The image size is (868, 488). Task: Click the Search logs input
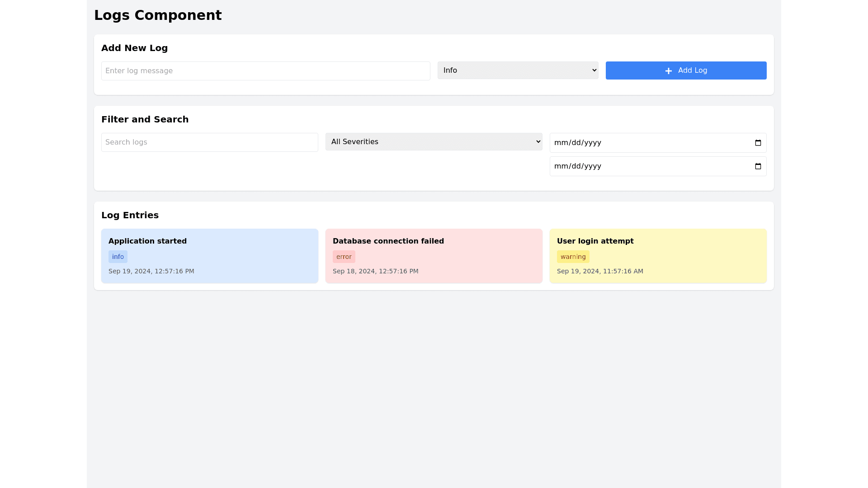click(x=209, y=142)
